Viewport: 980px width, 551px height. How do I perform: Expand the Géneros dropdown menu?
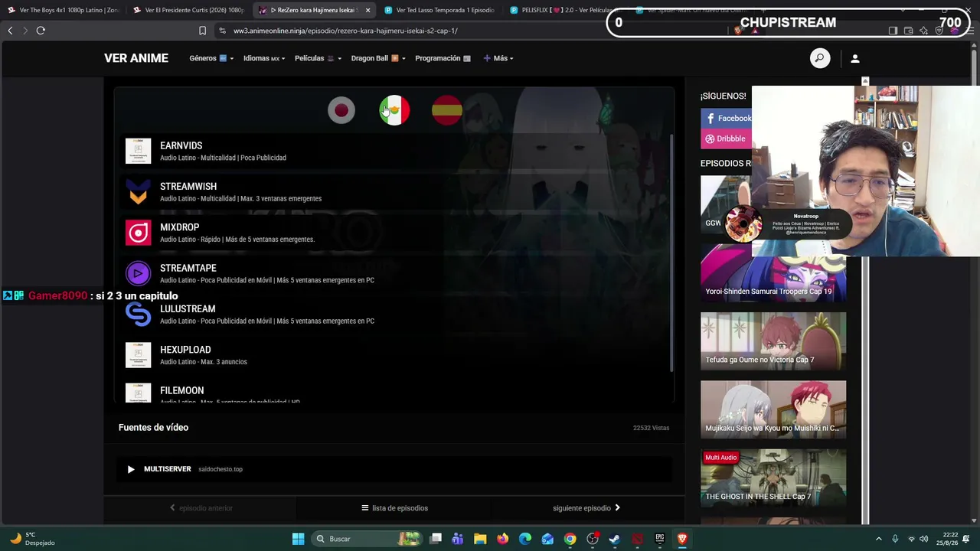(x=211, y=58)
